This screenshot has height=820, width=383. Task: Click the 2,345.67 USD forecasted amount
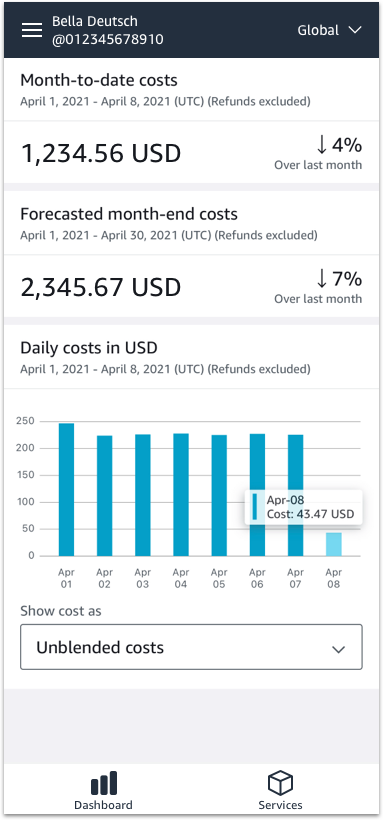tap(100, 288)
